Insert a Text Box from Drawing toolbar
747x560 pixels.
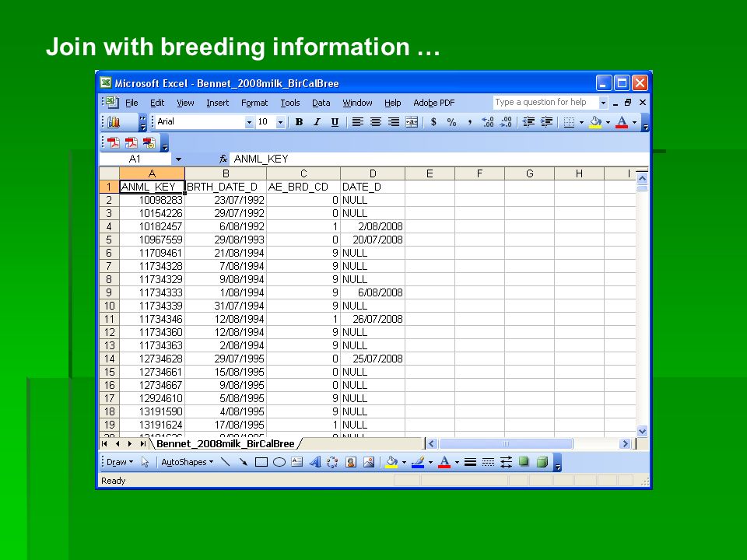click(x=296, y=462)
